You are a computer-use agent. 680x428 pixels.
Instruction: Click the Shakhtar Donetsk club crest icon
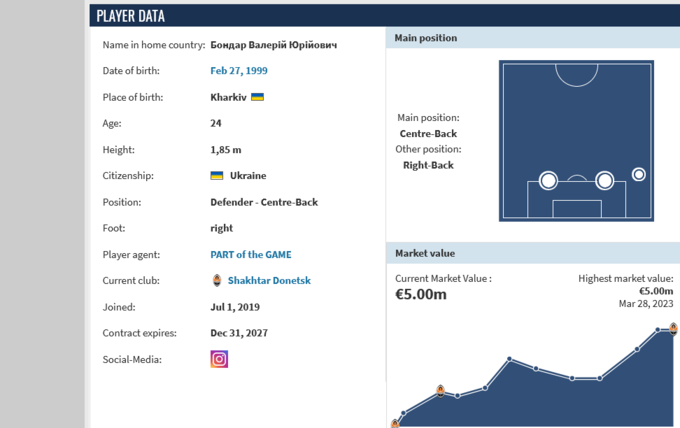coord(217,281)
